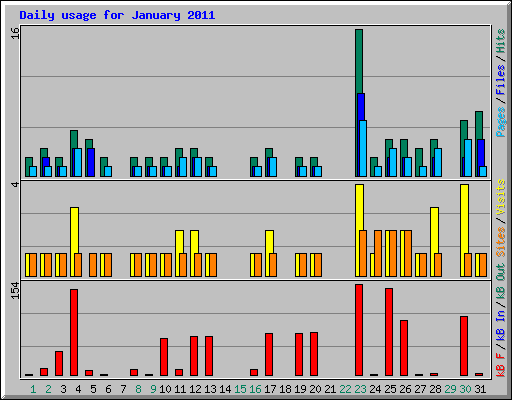Click the dark blue Files bar for day 5
Viewport: 512px width, 400px height.
(91, 162)
